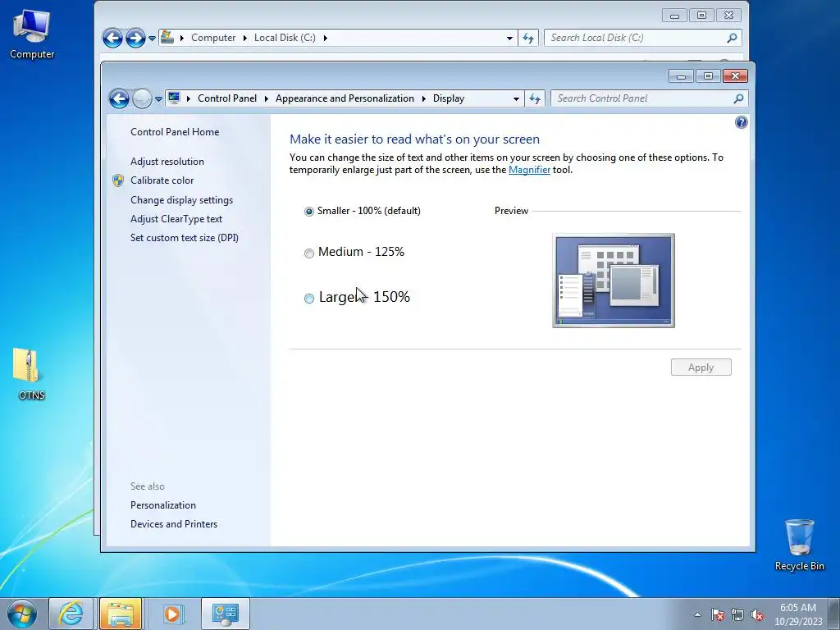Choose the Larger - 150% radio button
The height and width of the screenshot is (630, 840).
click(x=309, y=299)
